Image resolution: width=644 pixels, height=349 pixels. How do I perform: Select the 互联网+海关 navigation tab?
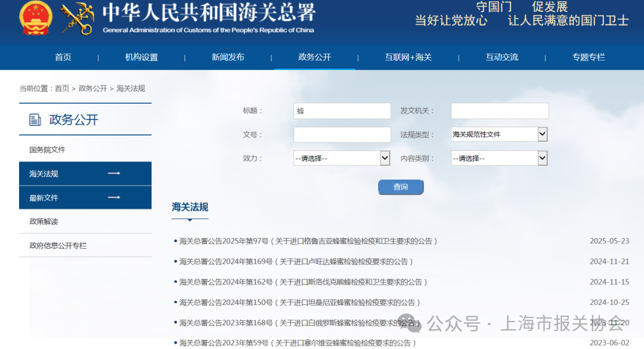[x=408, y=57]
